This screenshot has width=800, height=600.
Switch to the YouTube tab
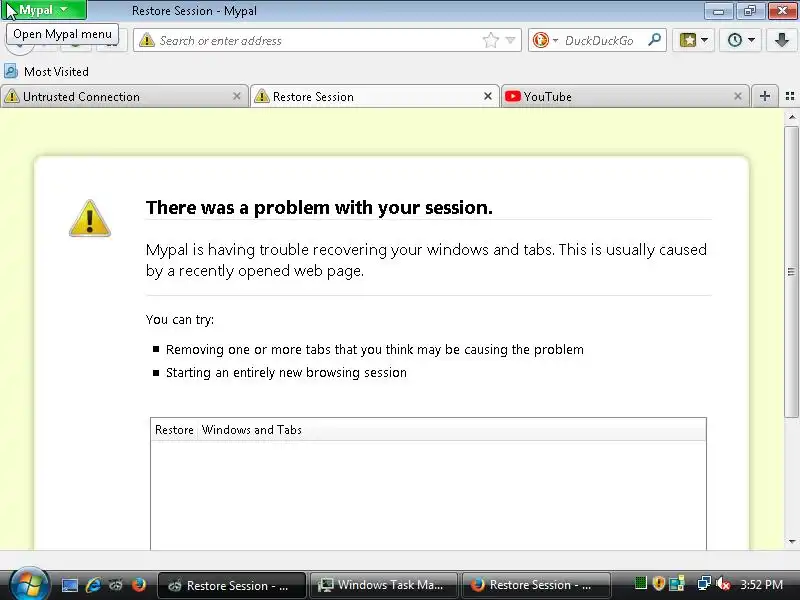click(x=626, y=96)
